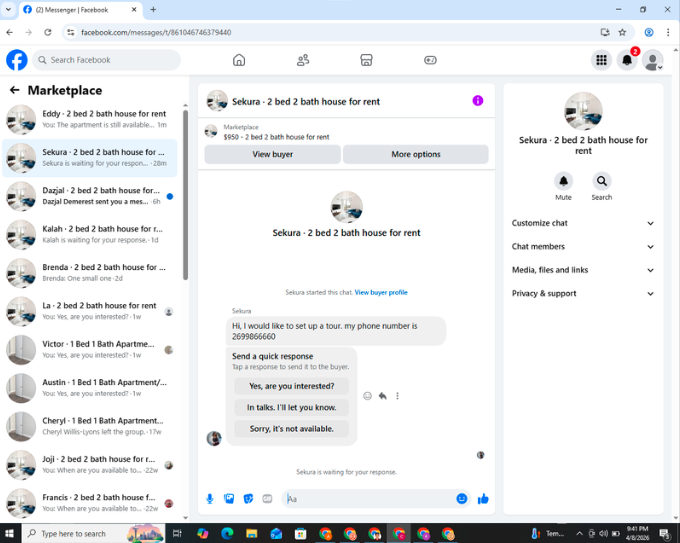
Task: Open Dazjal's unread conversation
Action: coord(90,196)
